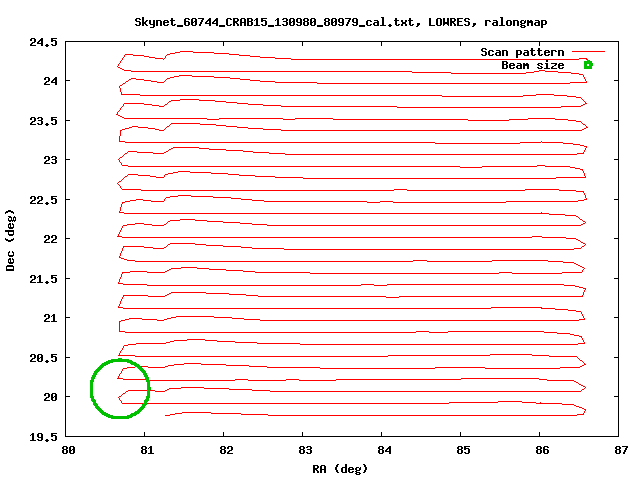Viewport: 640px width, 480px height.
Task: Click the green beam size legend marker
Action: tap(588, 65)
